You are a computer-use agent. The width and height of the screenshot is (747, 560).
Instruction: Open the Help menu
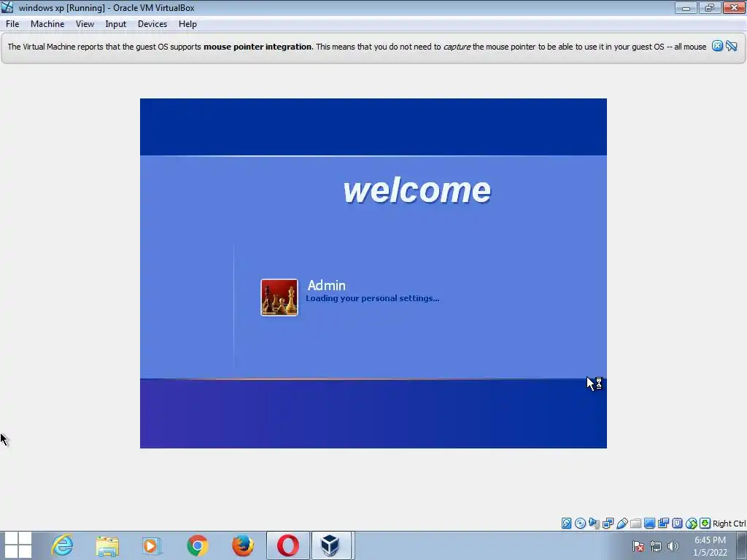tap(187, 24)
